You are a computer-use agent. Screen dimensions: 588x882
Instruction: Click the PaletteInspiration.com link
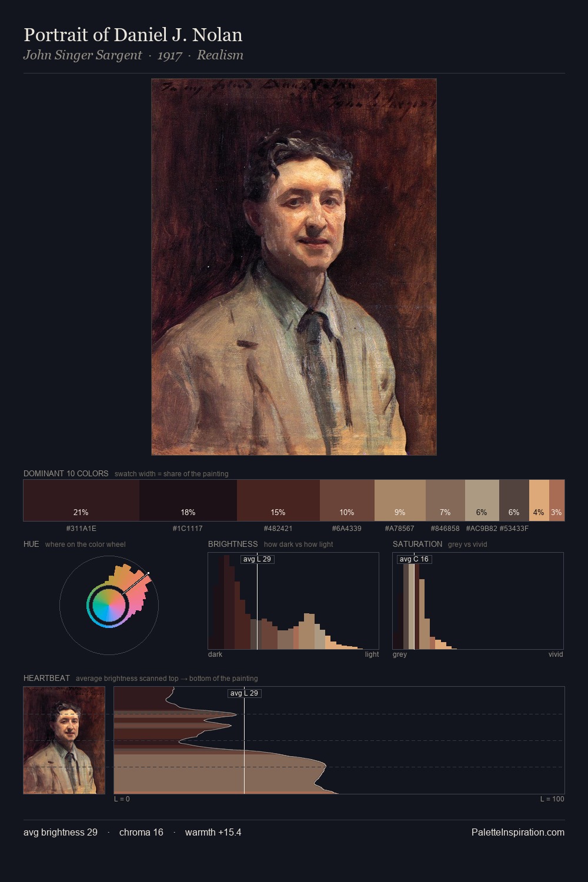[518, 832]
